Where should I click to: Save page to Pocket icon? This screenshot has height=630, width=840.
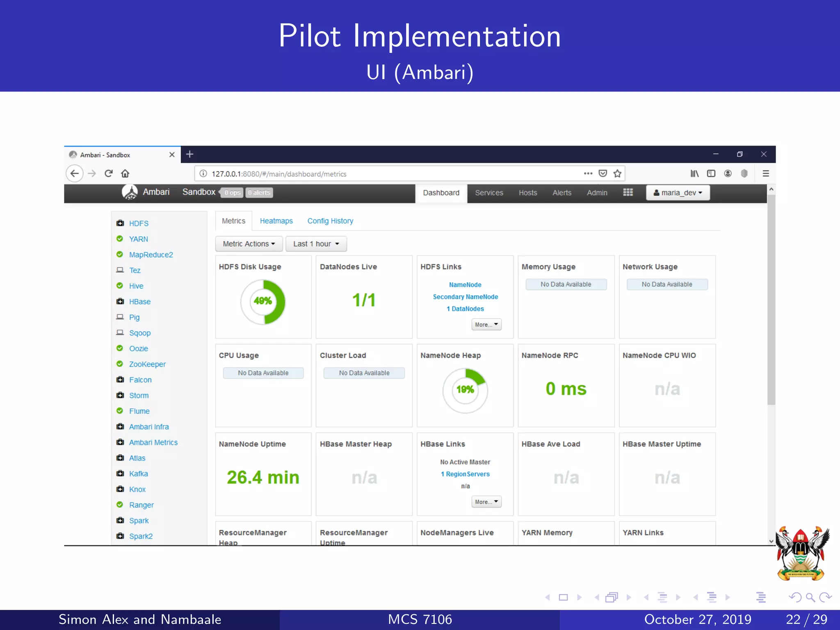[x=603, y=173]
